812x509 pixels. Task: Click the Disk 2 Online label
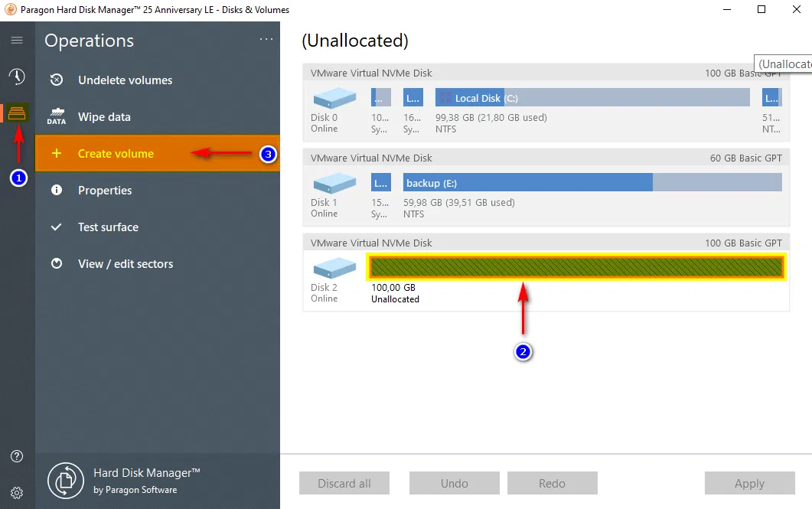tap(324, 292)
